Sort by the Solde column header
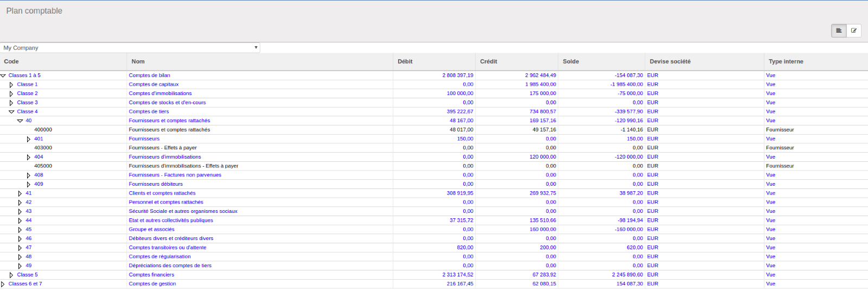The width and height of the screenshot is (868, 290). pos(602,61)
